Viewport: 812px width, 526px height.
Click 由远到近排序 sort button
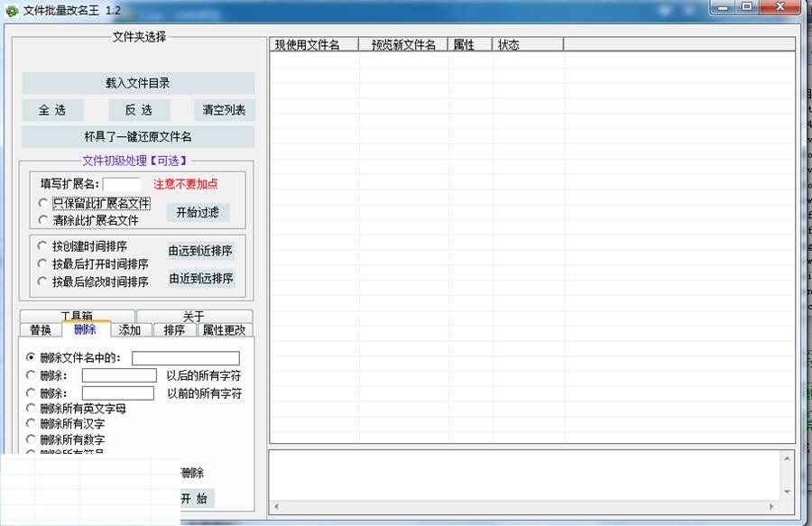click(x=200, y=251)
